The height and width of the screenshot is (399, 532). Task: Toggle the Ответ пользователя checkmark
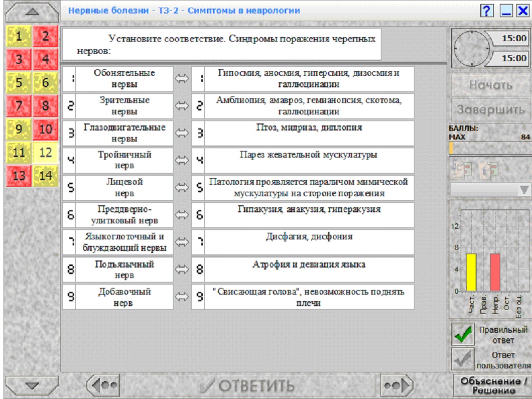pyautogui.click(x=463, y=358)
